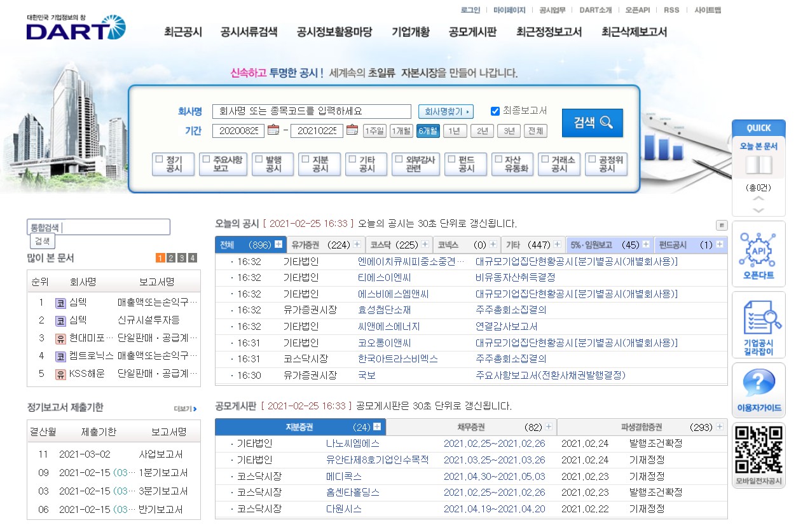Select the 1주일 period button
The image size is (796, 532).
pos(374,131)
